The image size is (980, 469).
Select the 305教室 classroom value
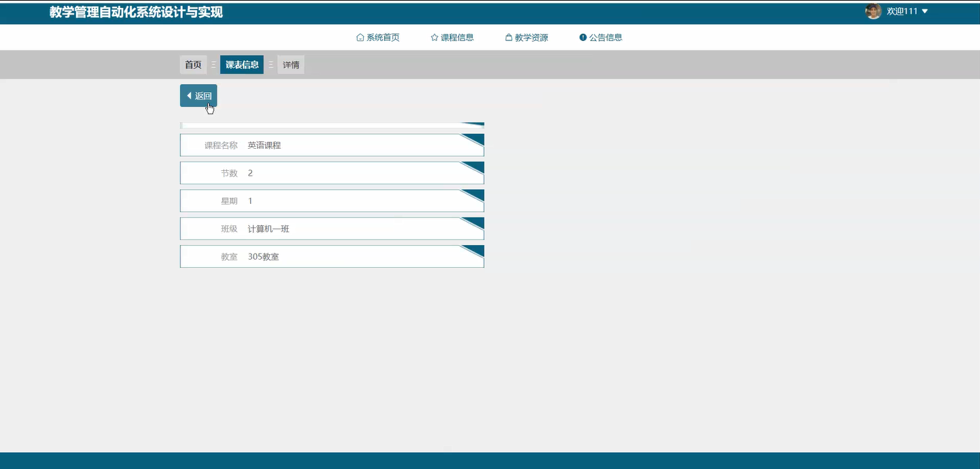(x=263, y=257)
